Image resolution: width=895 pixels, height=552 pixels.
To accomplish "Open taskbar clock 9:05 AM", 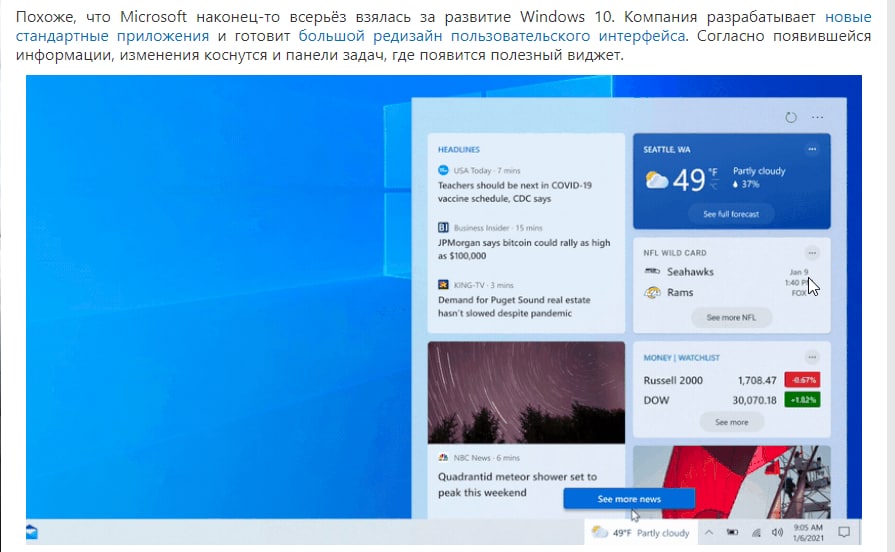I will tap(808, 533).
